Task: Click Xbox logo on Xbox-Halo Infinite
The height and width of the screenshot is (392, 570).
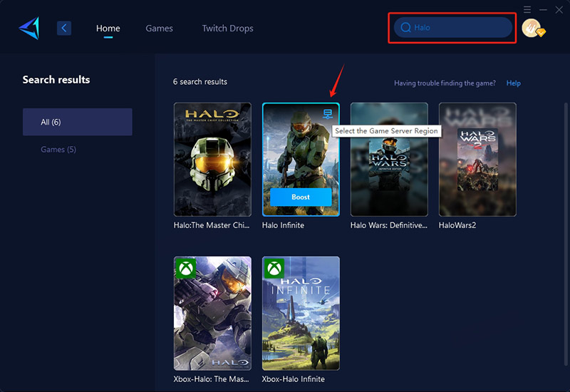Action: [274, 269]
